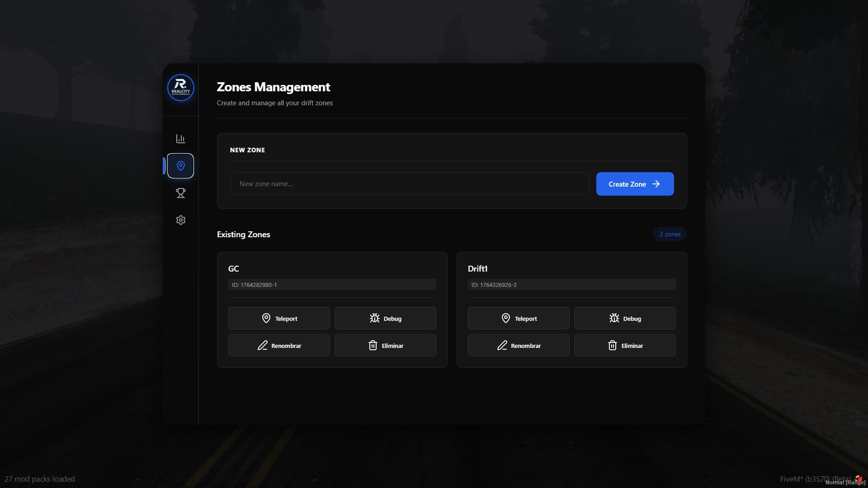Image resolution: width=868 pixels, height=488 pixels.
Task: Teleport to the Drift1 zone
Action: point(519,319)
